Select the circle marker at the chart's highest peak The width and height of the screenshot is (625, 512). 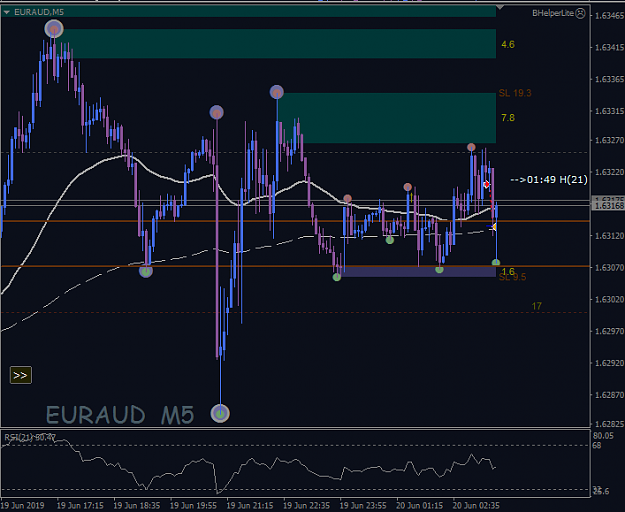click(54, 29)
